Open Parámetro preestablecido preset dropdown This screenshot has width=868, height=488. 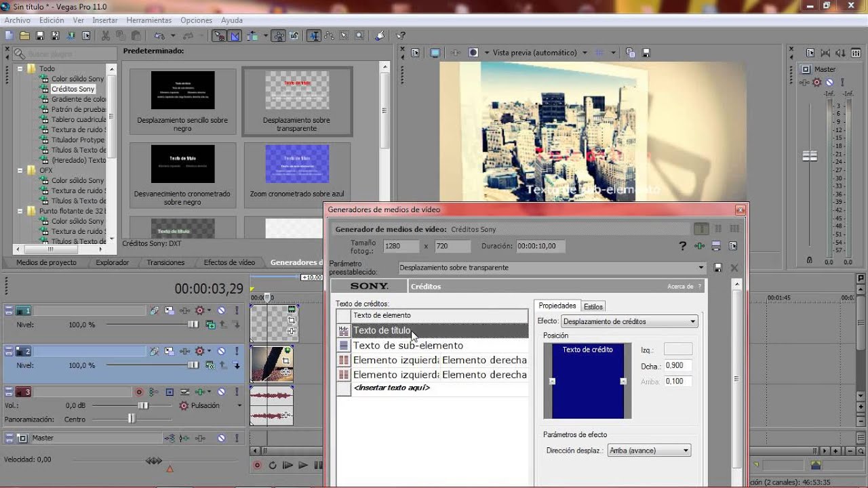(701, 268)
